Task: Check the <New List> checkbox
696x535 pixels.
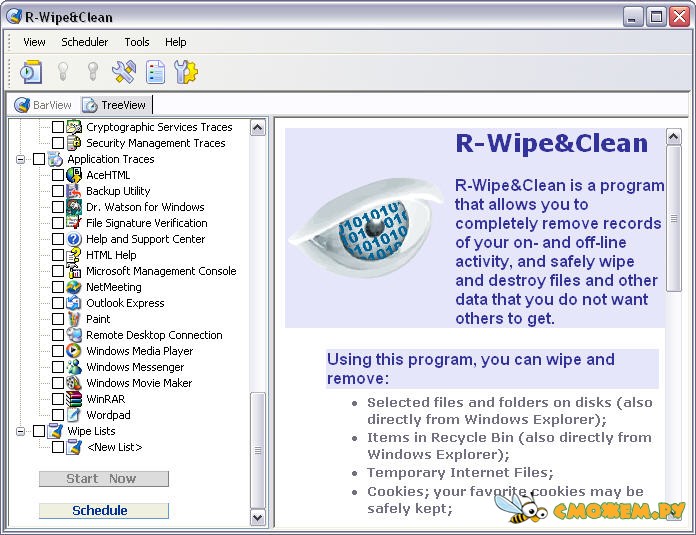Action: [x=58, y=447]
